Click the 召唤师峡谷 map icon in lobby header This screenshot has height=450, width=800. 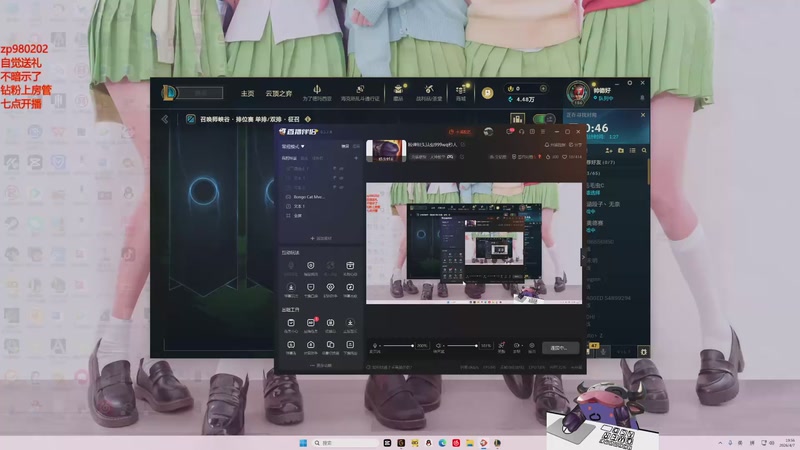pos(190,119)
